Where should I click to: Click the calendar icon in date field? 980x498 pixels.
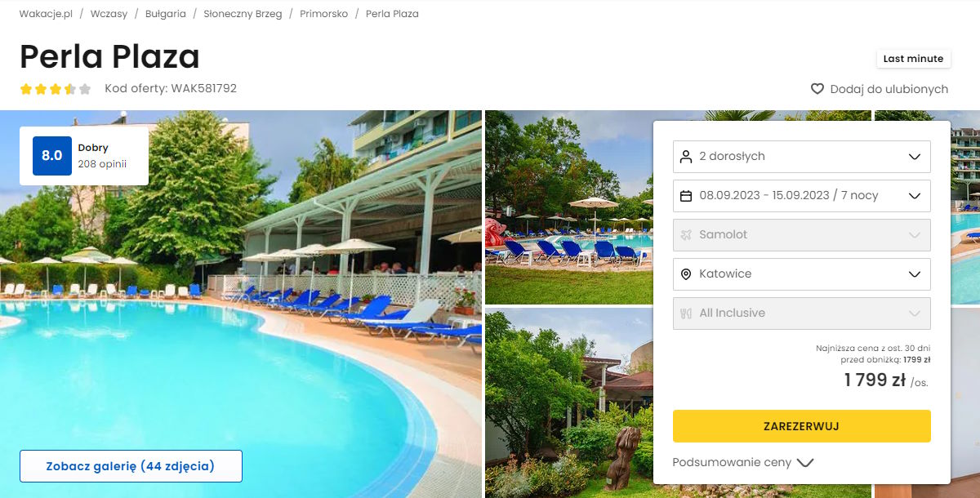coord(686,195)
